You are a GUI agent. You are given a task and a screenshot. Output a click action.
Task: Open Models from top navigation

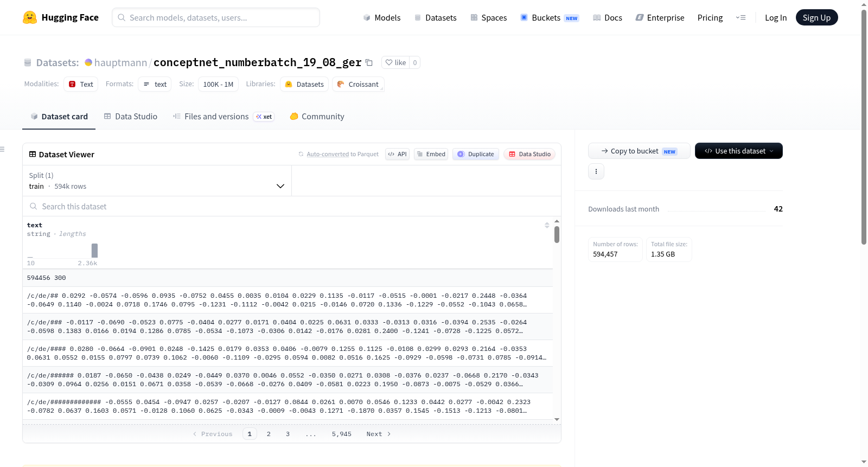coord(382,17)
